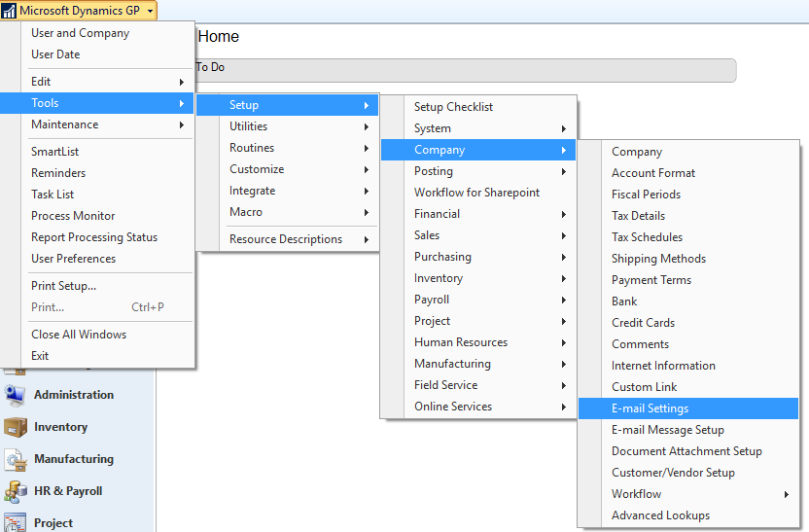Open Comments setup
809x532 pixels.
coord(688,344)
